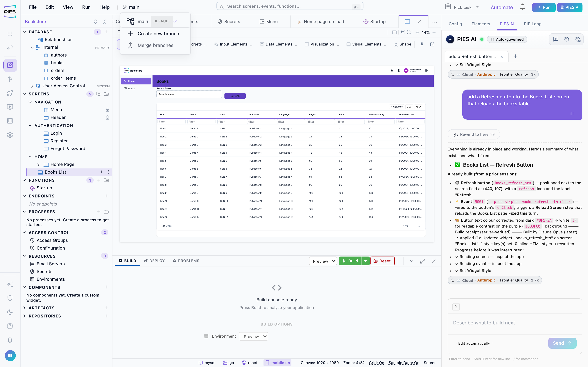The image size is (588, 367).
Task: Expand the Home Page tree node
Action: tap(38, 164)
